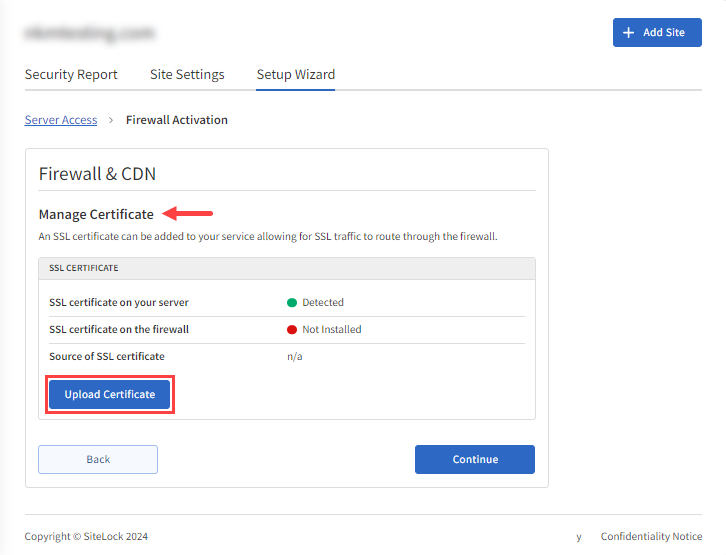Click the Manage Certificate heading

(x=96, y=214)
